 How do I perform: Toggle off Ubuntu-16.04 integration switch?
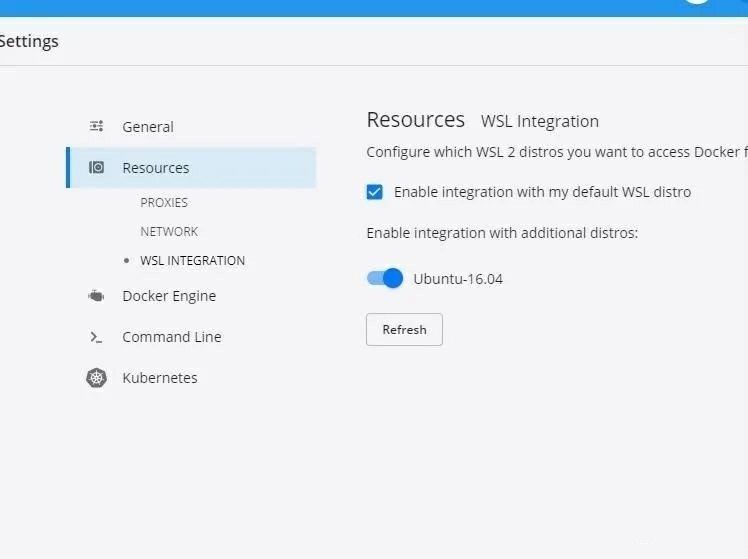(384, 278)
